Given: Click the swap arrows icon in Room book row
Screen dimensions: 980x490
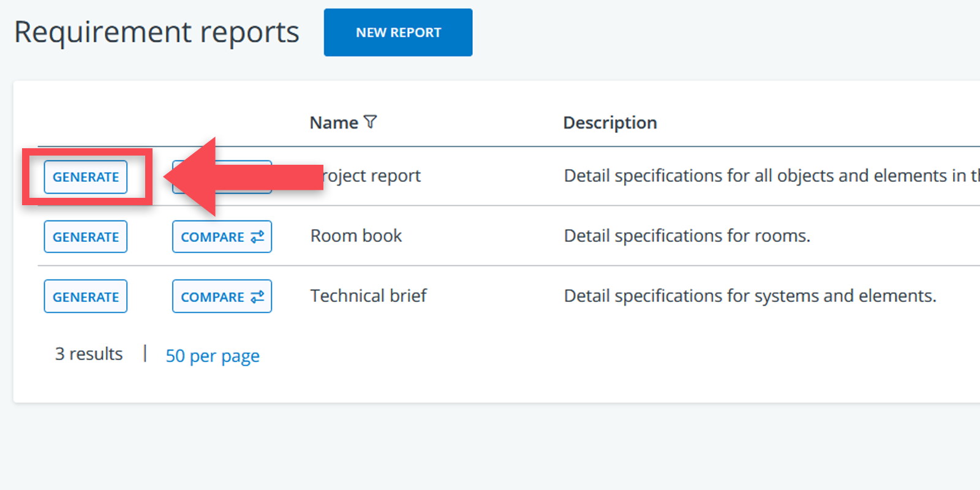Looking at the screenshot, I should pyautogui.click(x=258, y=236).
